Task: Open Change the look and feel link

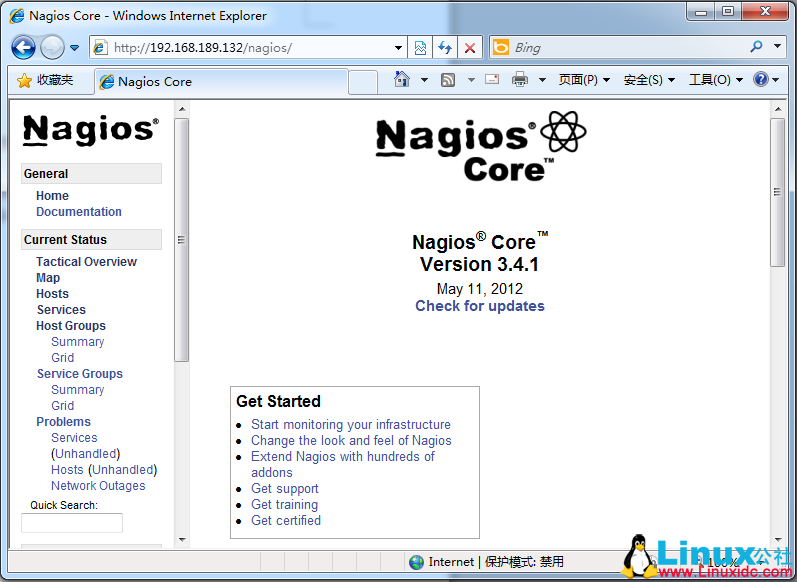Action: pos(351,441)
